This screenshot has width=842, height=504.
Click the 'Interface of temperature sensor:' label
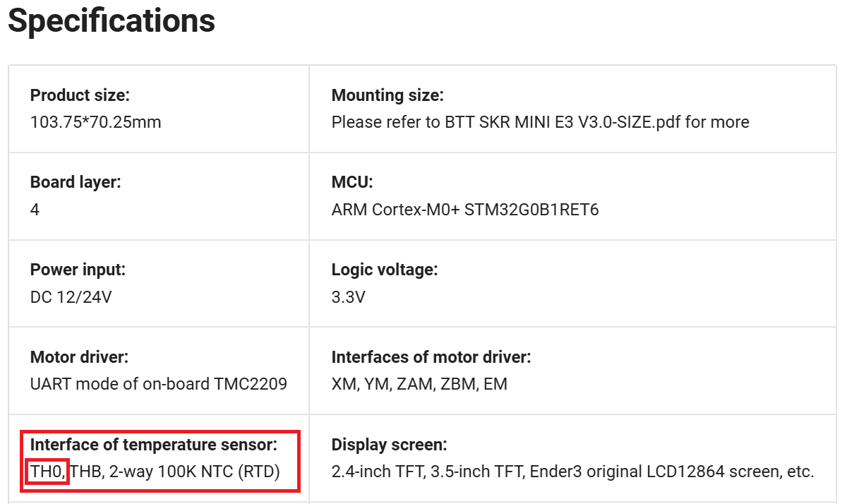(x=154, y=445)
